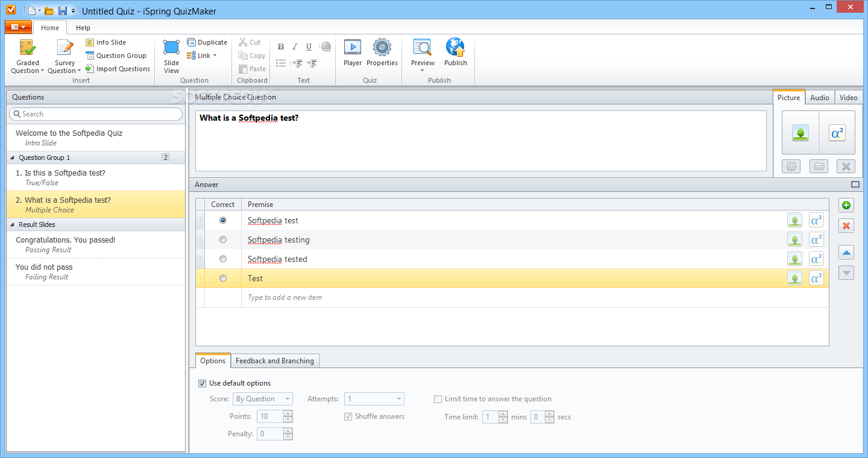Collapse Question Group 1
The width and height of the screenshot is (868, 458).
(13, 157)
